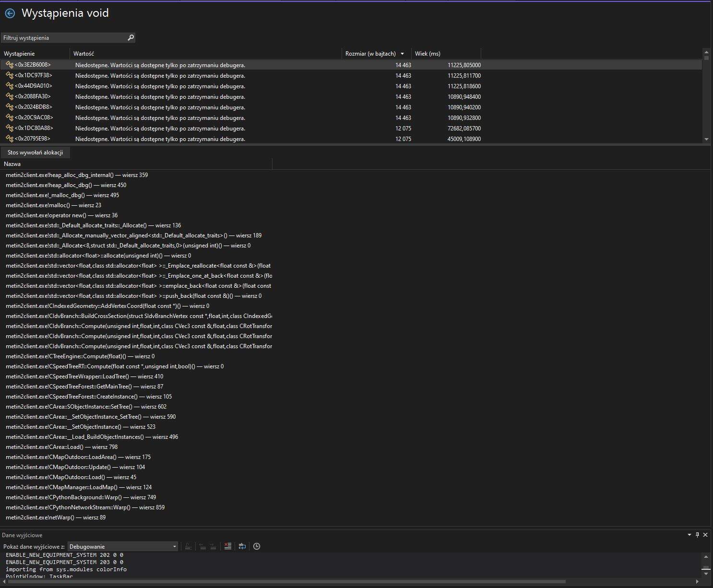The height and width of the screenshot is (588, 713).
Task: Pin the 'Dane wyjściowe' panel
Action: [x=698, y=535]
